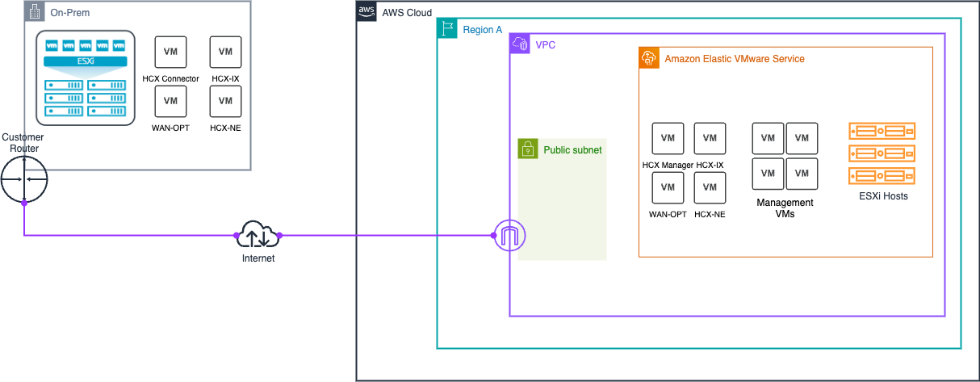Select the On-Prem HCX-NE VM icon
Screen dimensions: 980x382
click(x=225, y=101)
